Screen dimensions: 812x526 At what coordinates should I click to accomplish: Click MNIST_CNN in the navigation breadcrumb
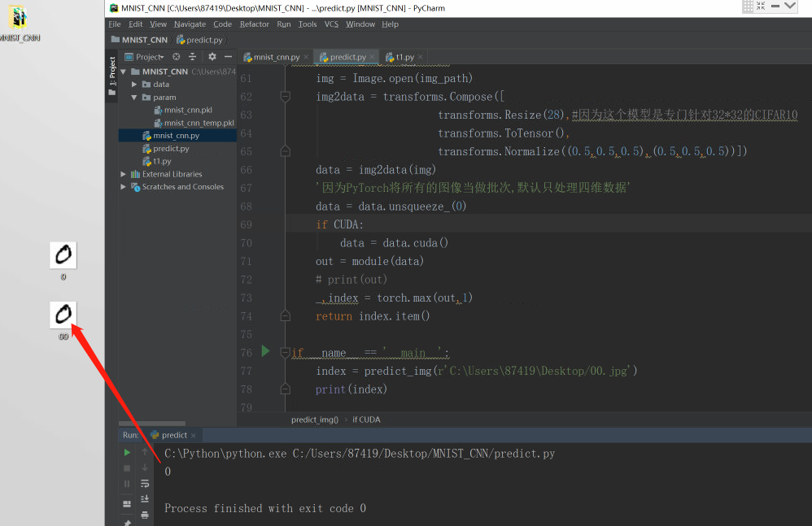click(x=139, y=40)
